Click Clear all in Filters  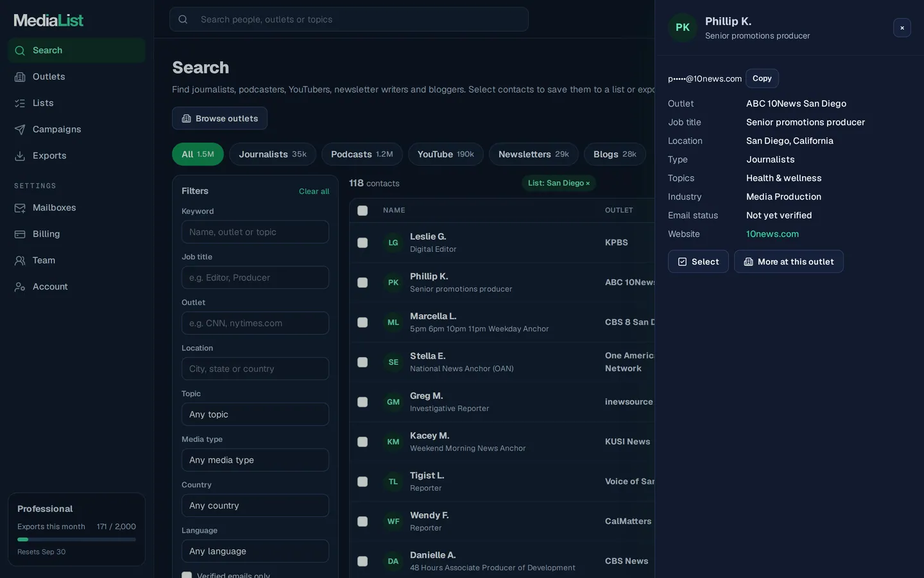tap(314, 191)
